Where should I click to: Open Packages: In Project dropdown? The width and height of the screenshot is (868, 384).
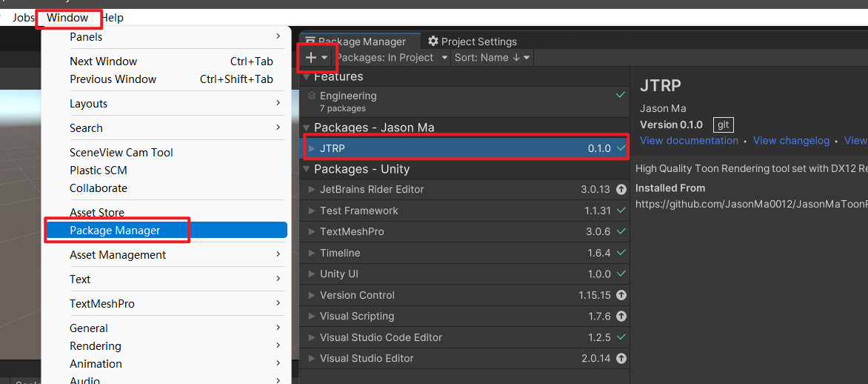[x=392, y=57]
